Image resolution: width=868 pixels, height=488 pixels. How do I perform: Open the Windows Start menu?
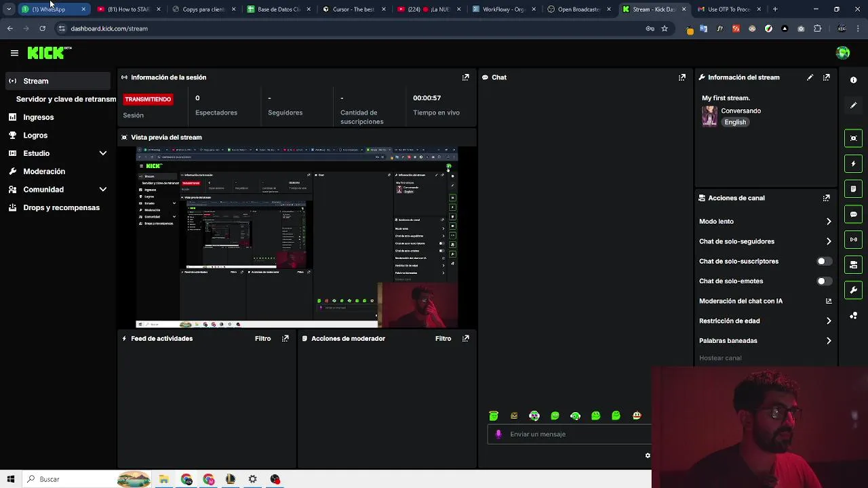click(x=10, y=479)
